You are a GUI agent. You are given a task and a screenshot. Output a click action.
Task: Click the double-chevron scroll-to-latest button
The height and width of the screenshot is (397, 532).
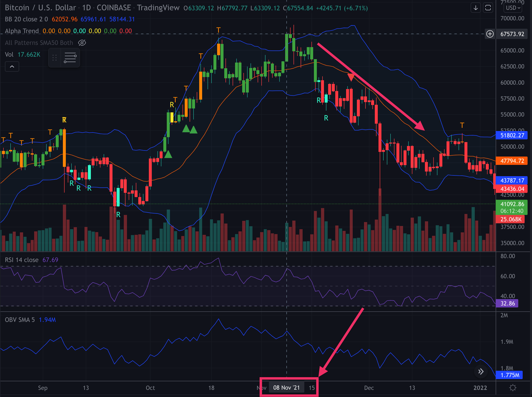click(x=481, y=371)
